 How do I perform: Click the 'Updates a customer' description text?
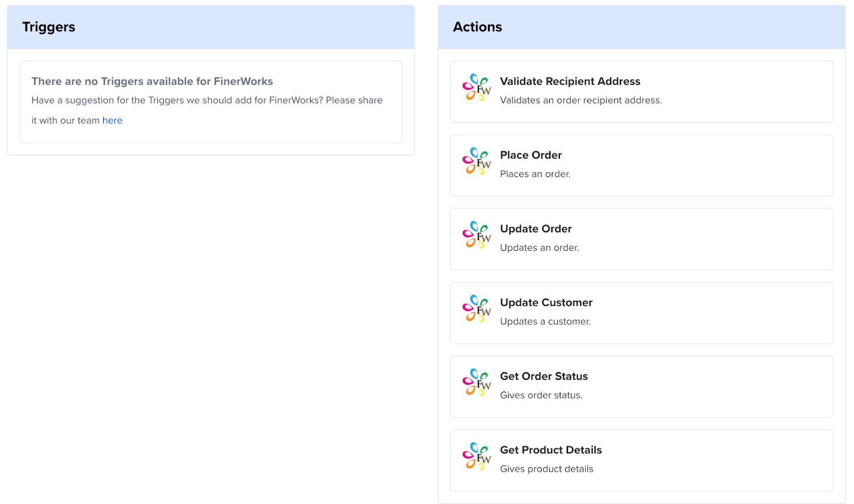[x=545, y=322]
